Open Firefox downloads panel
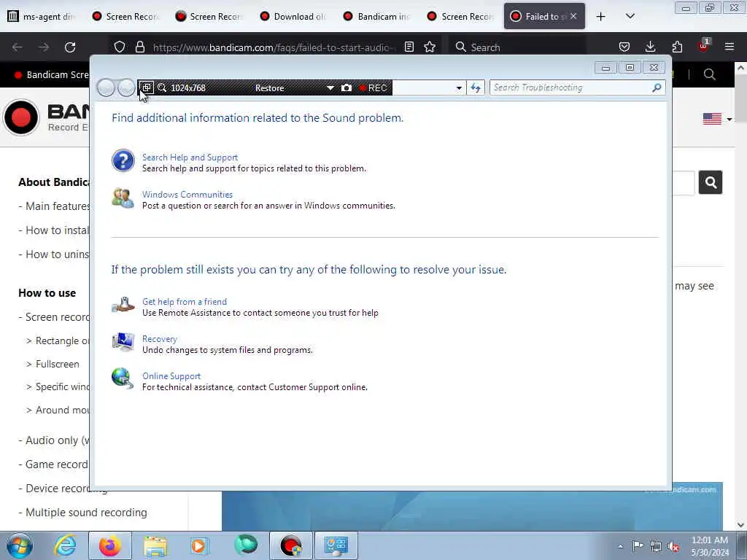Viewport: 747px width, 560px height. tap(650, 47)
